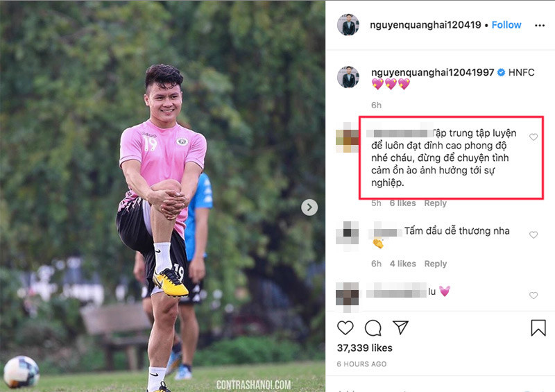
Task: Open nguyenquanghai12041997 username in caption
Action: (x=425, y=72)
